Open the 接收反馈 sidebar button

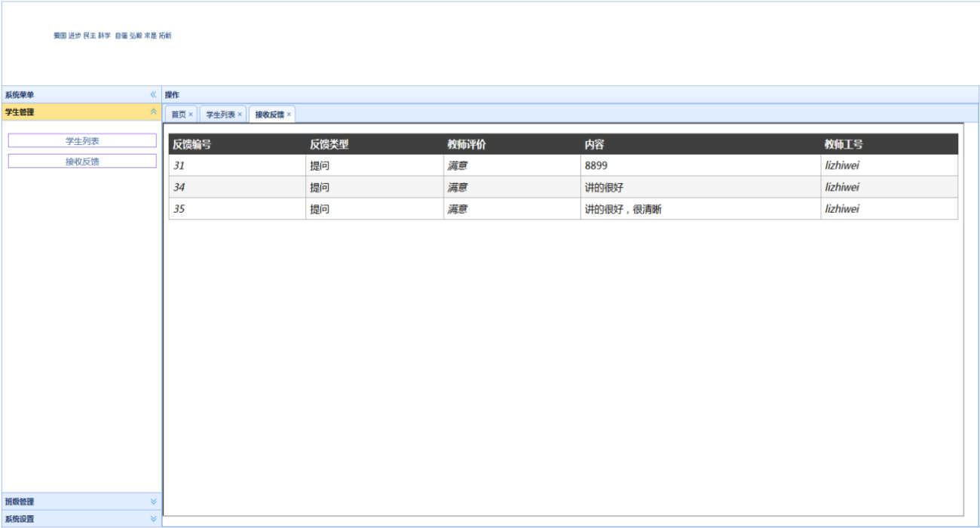click(82, 161)
